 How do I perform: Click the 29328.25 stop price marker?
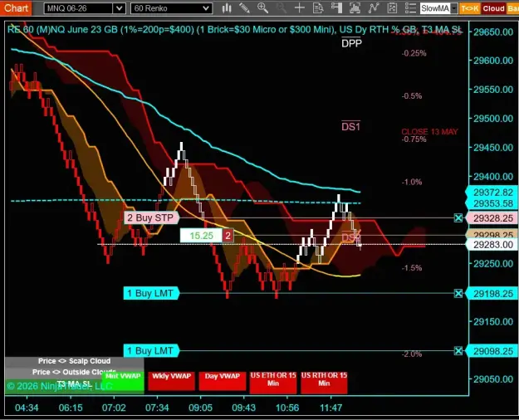492,218
